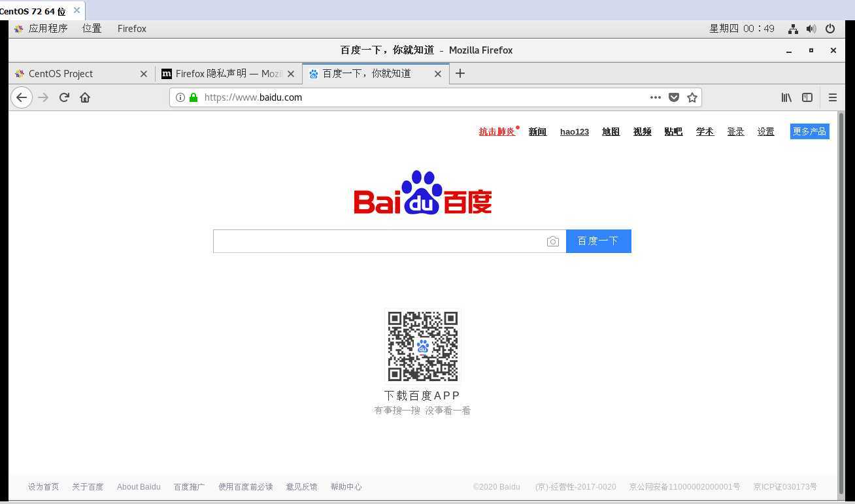Open the 位置 menu

tap(92, 29)
